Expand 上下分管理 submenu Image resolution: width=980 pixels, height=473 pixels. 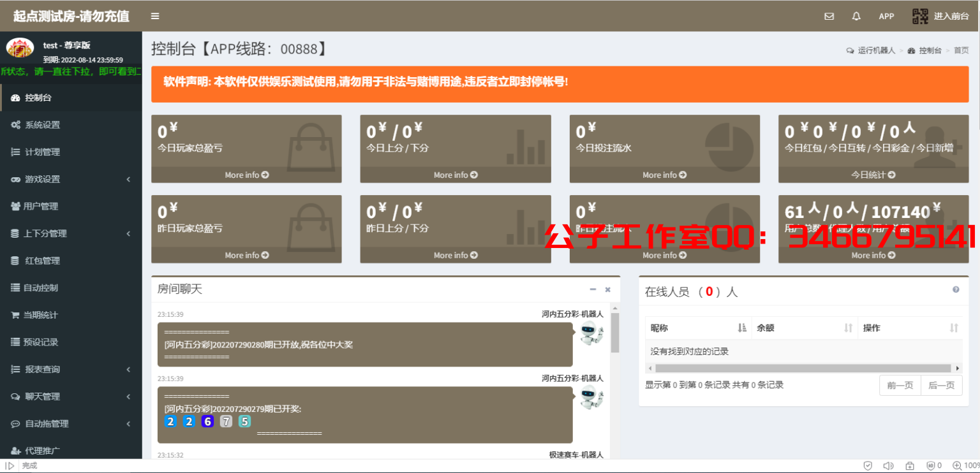(x=71, y=233)
